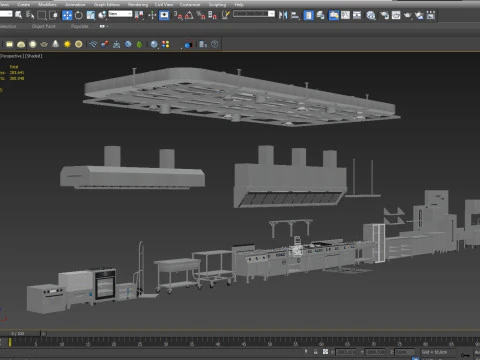The height and width of the screenshot is (360, 480).
Task: Choose the Select and Rotate tool
Action: 79,15
